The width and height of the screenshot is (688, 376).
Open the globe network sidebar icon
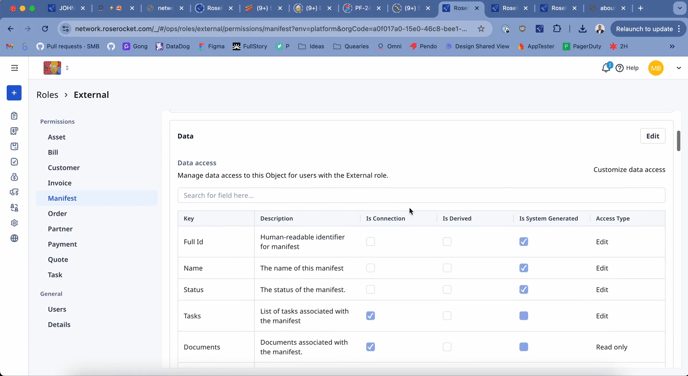click(x=14, y=238)
